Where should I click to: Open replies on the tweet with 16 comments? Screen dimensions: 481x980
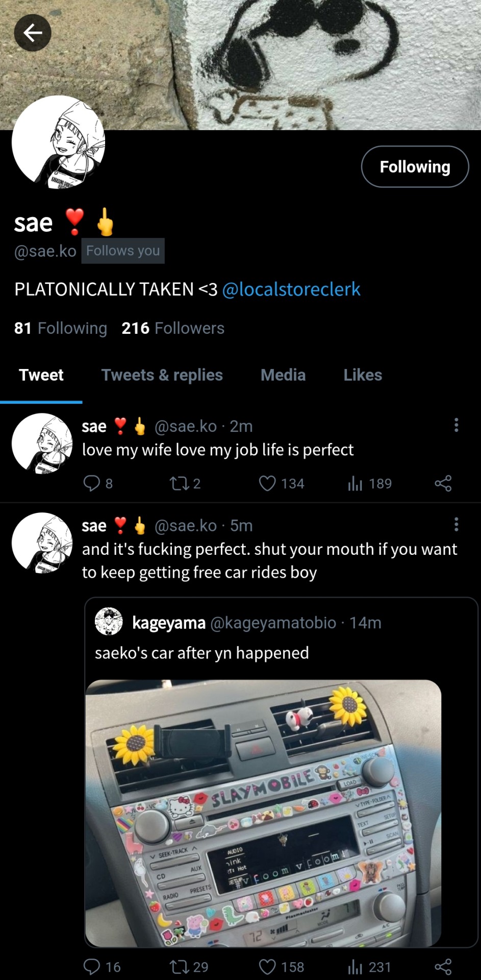coord(92,966)
